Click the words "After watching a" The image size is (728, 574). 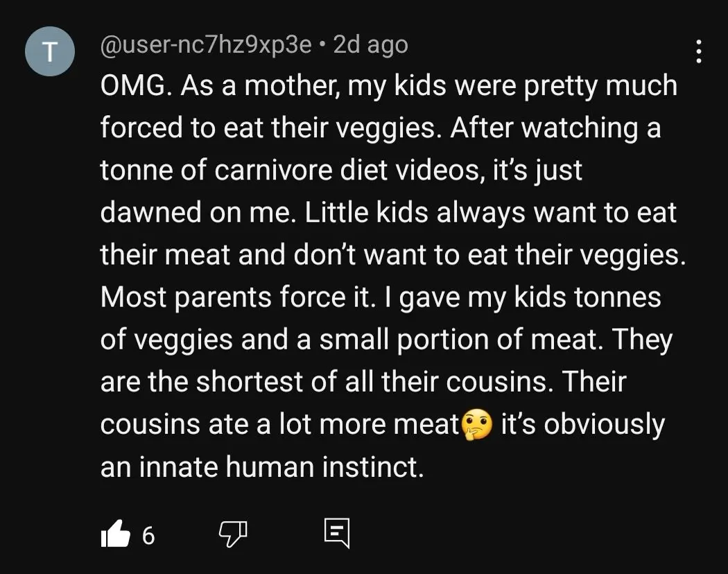click(555, 129)
